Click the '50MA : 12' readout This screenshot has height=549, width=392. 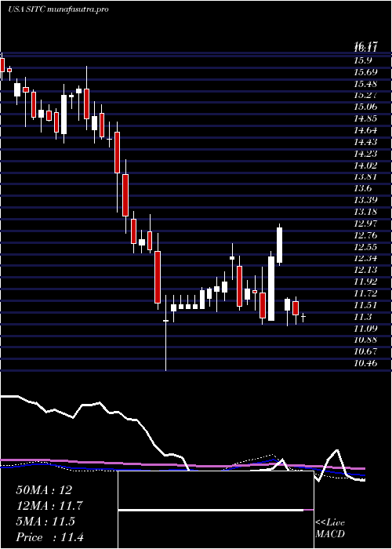[44, 490]
